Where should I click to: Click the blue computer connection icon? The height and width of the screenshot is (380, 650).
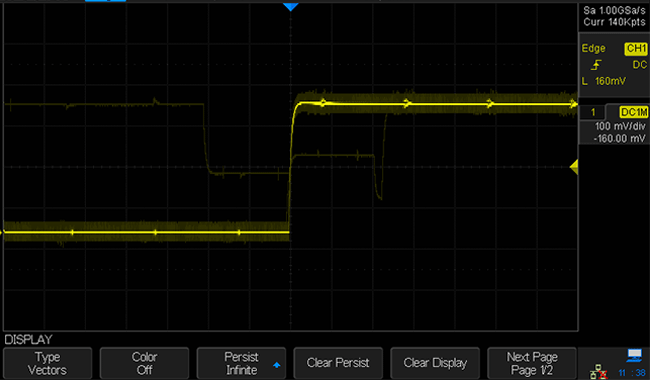tap(634, 355)
